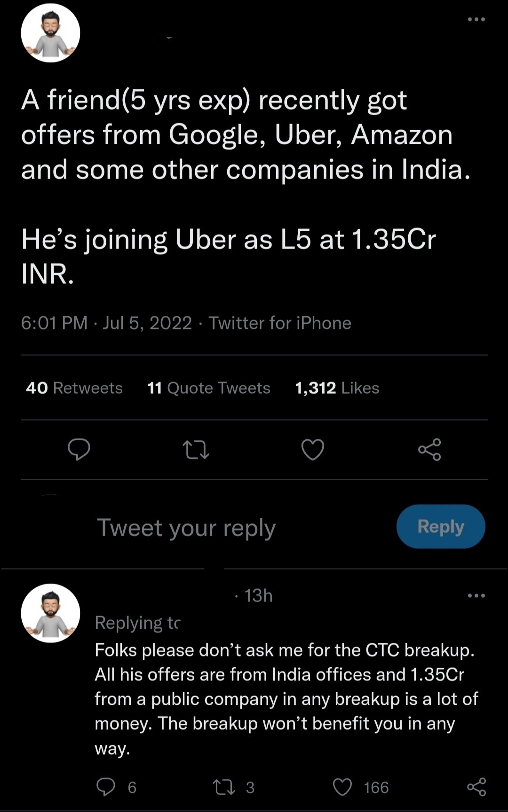Click the comment icon under main tweet

79,449
